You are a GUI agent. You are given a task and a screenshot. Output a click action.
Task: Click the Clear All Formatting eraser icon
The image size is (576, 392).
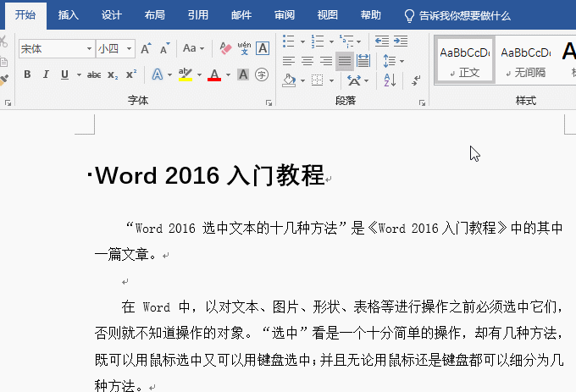(225, 49)
